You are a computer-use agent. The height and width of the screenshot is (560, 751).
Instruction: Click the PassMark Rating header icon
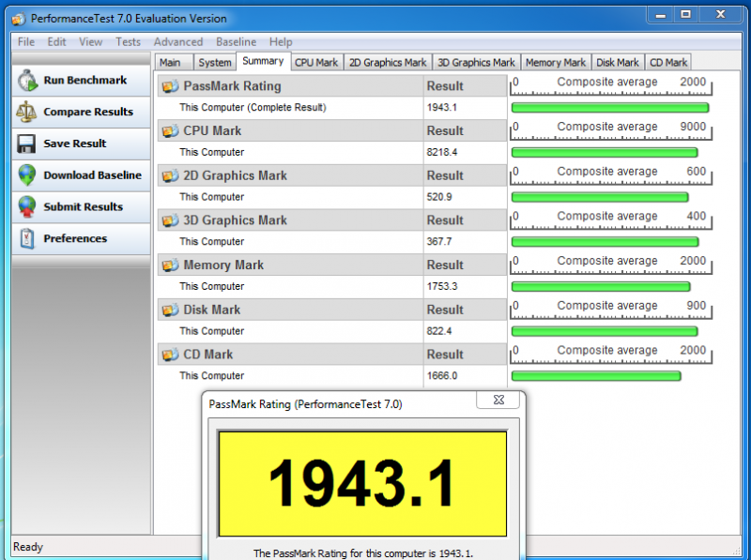(x=170, y=86)
